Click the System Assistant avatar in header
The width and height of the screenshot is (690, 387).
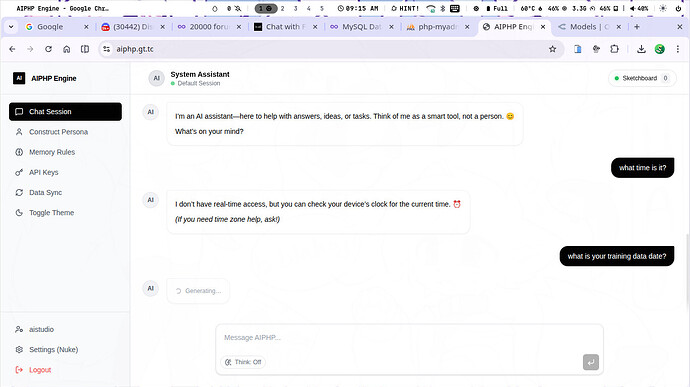tap(156, 78)
